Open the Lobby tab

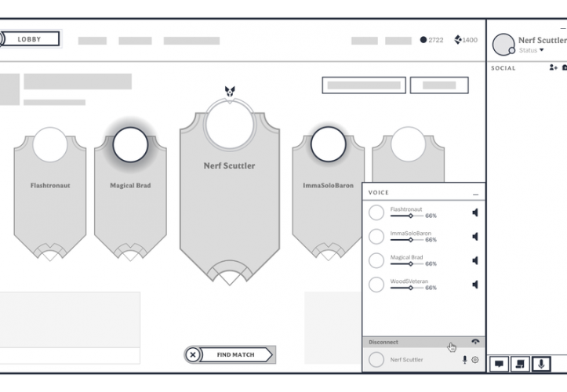click(31, 38)
